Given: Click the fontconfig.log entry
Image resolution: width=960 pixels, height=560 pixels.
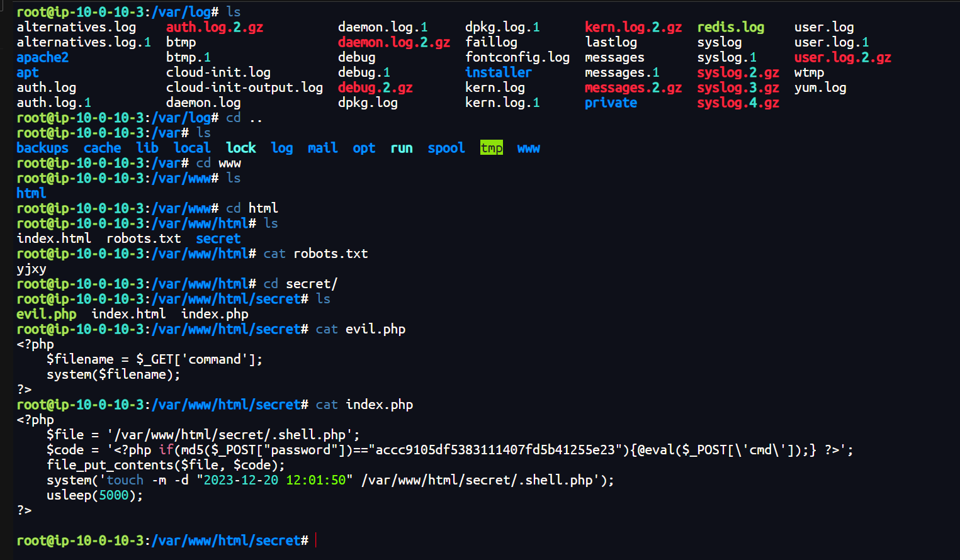Looking at the screenshot, I should 517,57.
